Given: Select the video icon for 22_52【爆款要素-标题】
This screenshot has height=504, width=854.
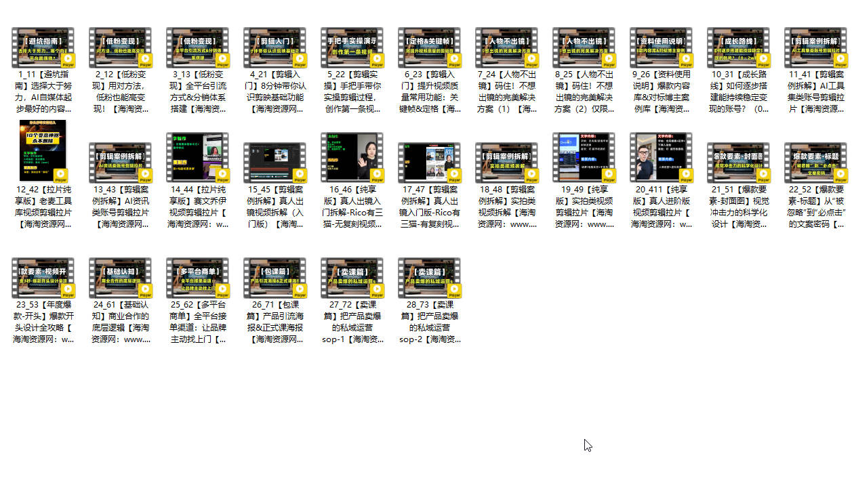Looking at the screenshot, I should [816, 163].
